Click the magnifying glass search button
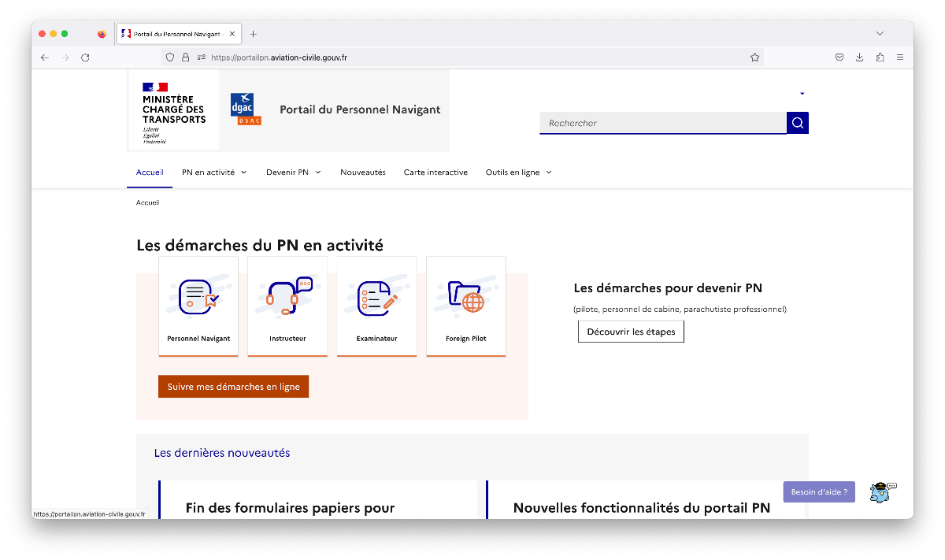The image size is (945, 560). pyautogui.click(x=797, y=123)
